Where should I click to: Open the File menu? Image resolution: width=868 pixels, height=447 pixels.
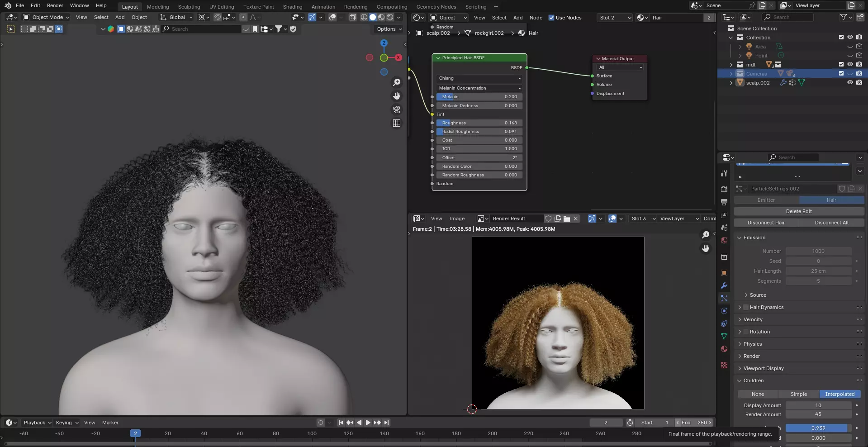tap(20, 5)
